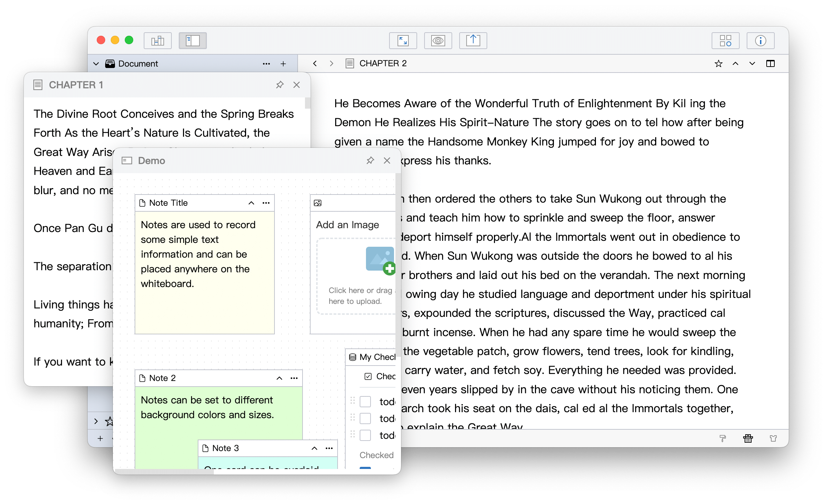Click the green Note 2 card body text
Viewport: 828px width, 504px height.
tap(207, 407)
